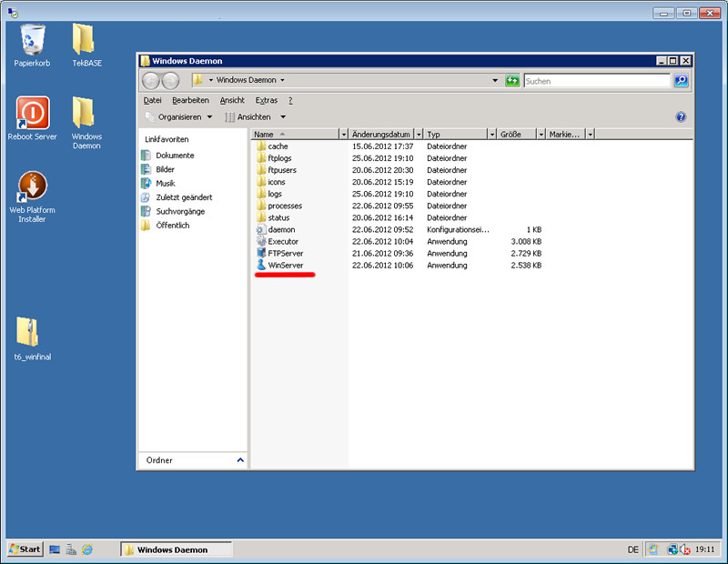Open Bilder favorite link
728x564 pixels.
[x=165, y=169]
